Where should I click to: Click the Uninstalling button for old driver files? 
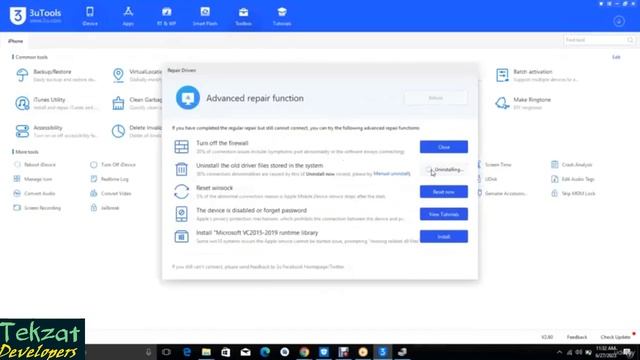444,169
